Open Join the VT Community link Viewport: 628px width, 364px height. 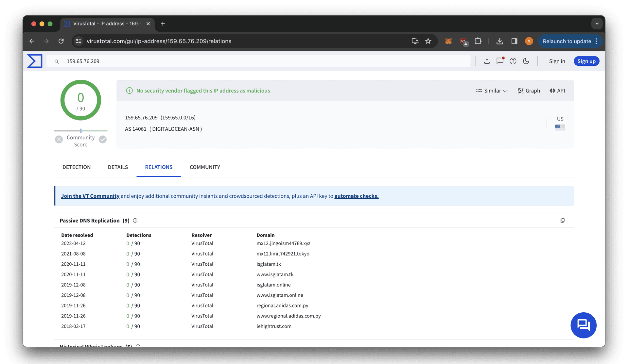tap(90, 196)
